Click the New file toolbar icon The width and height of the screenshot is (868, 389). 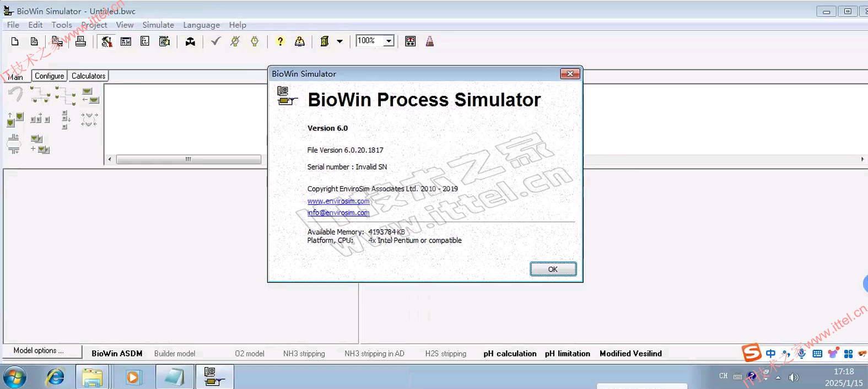(x=15, y=41)
